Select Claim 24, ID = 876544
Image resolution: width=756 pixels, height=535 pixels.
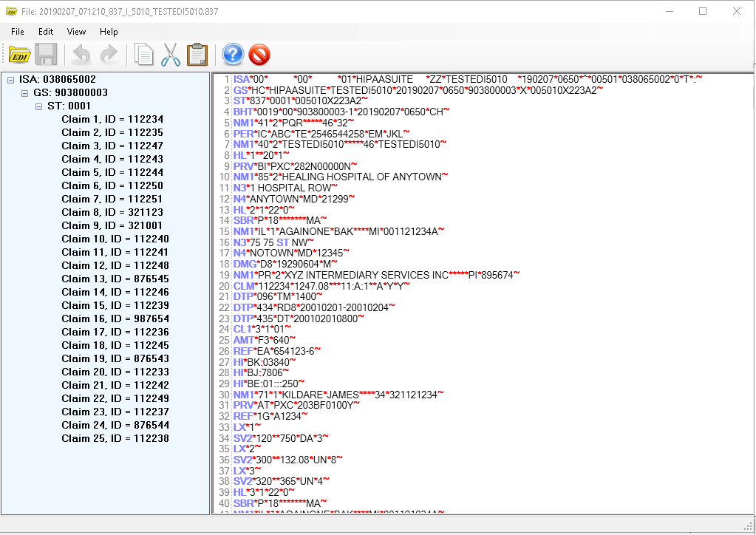pos(115,425)
